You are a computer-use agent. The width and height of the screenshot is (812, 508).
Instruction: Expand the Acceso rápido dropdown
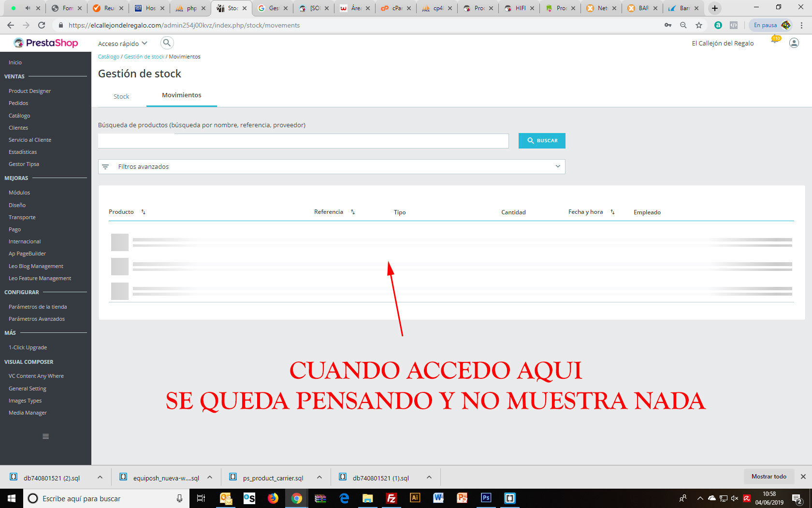coord(123,44)
